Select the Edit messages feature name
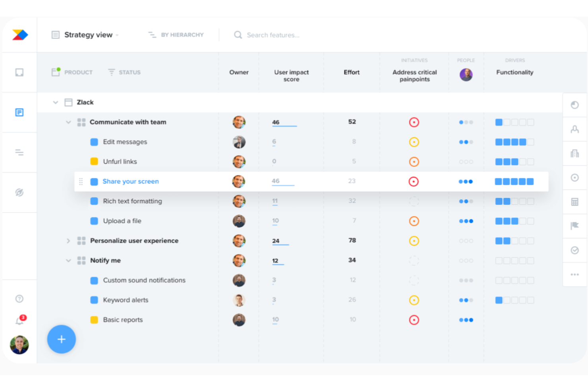Screen dimensions: 588x392 [x=125, y=142]
